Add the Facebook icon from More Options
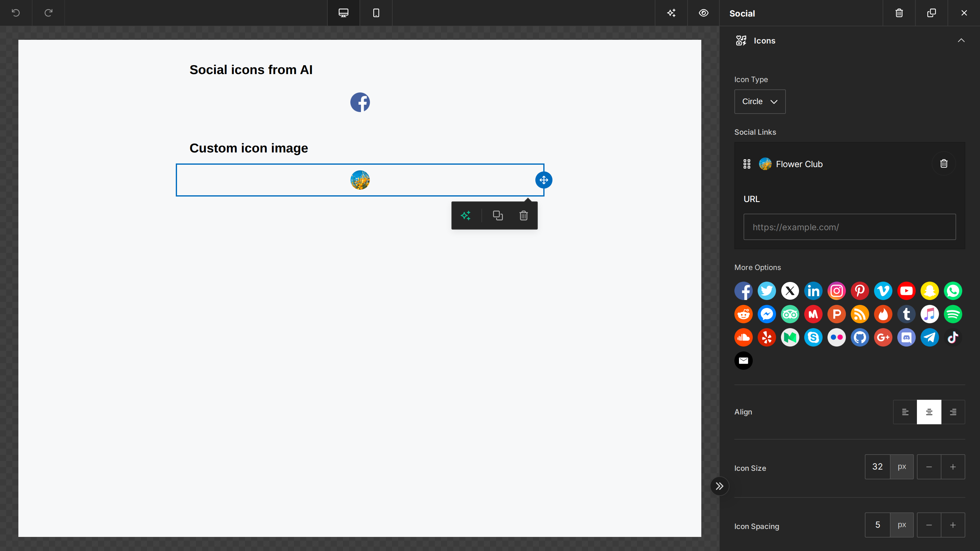This screenshot has height=551, width=980. point(743,291)
